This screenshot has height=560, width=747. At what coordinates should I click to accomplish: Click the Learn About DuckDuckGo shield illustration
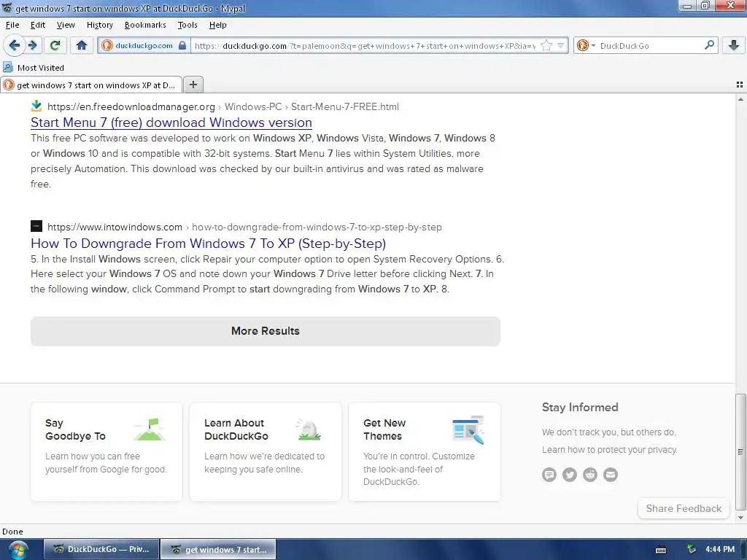[x=309, y=429]
